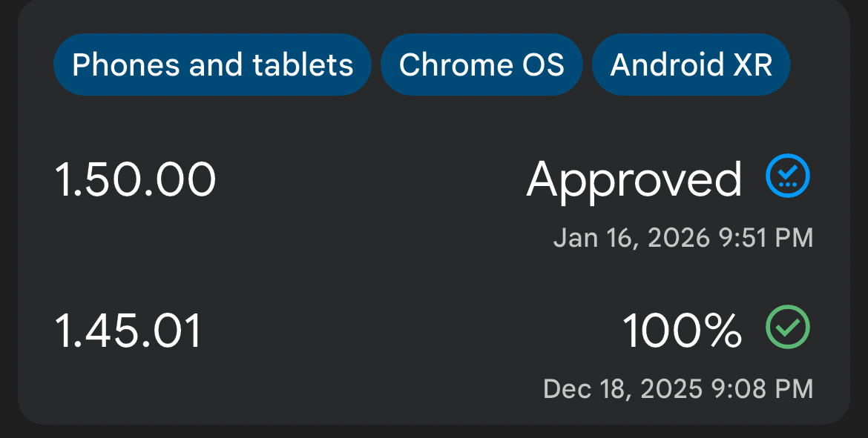
Task: Tap the circled checkmark beside 100%
Action: (x=788, y=327)
